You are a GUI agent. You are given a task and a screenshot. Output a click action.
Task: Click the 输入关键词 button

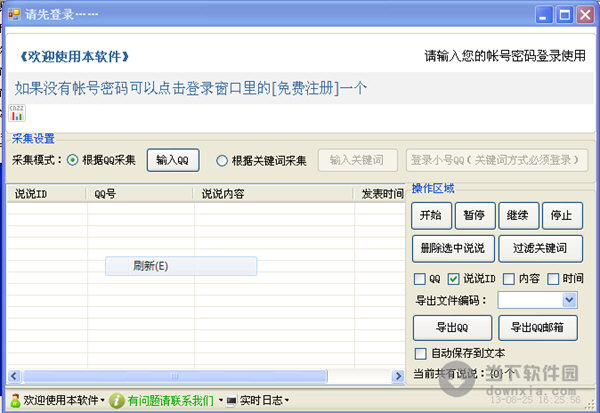coord(357,160)
